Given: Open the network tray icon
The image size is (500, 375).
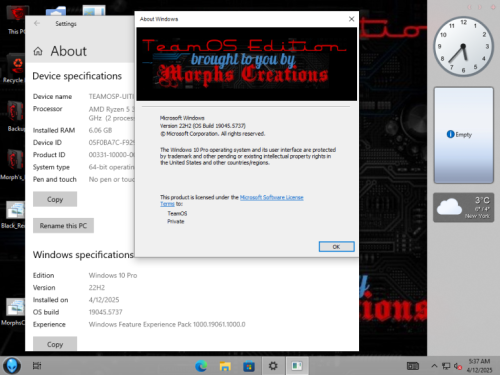Looking at the screenshot, I should pos(446,366).
